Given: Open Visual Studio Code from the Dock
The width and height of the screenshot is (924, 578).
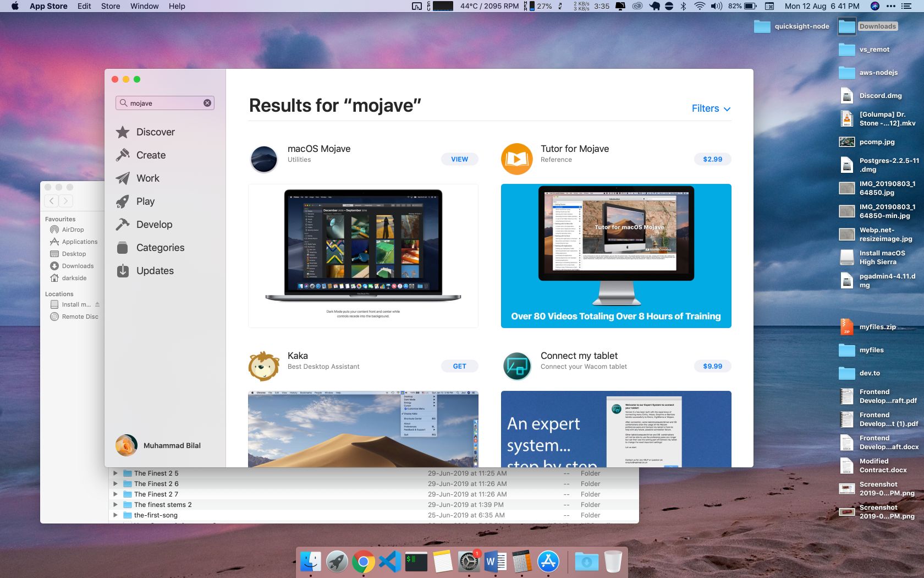Looking at the screenshot, I should 390,562.
